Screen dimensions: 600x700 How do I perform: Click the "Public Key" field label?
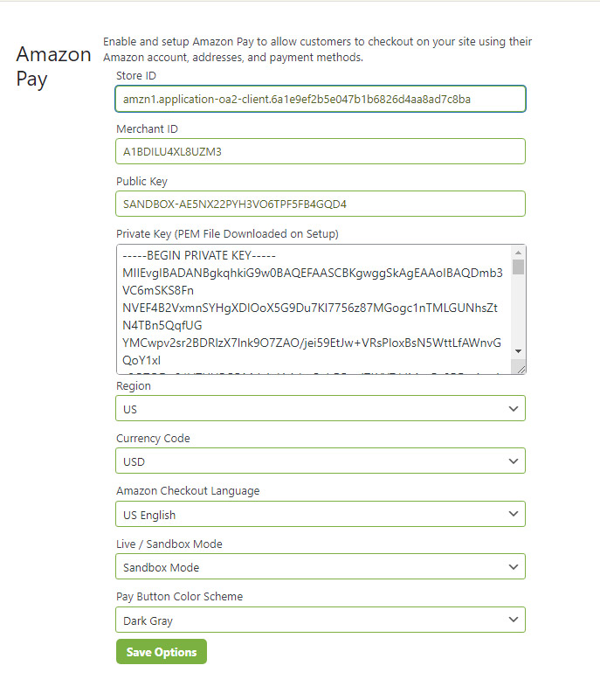tap(141, 182)
